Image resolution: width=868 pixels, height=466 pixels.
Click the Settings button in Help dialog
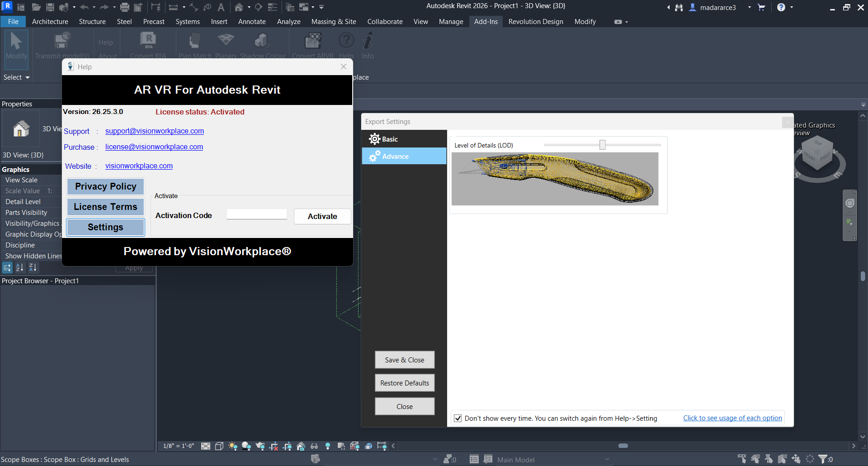click(x=105, y=227)
